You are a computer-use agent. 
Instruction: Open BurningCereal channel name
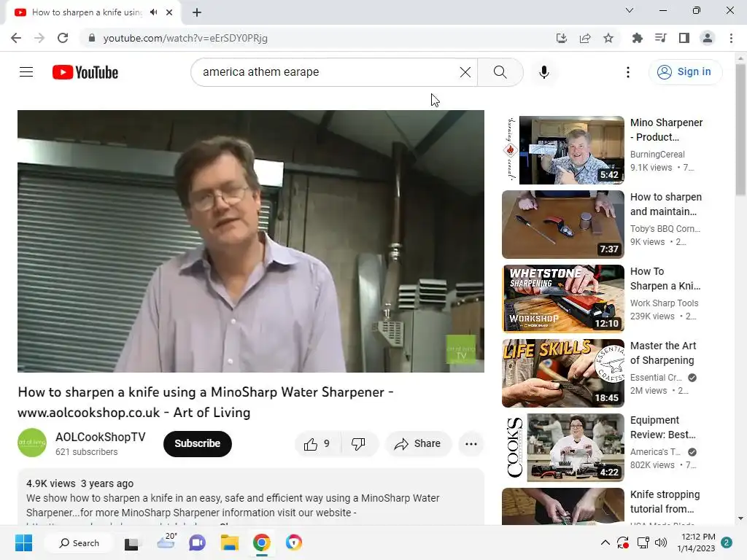point(657,155)
